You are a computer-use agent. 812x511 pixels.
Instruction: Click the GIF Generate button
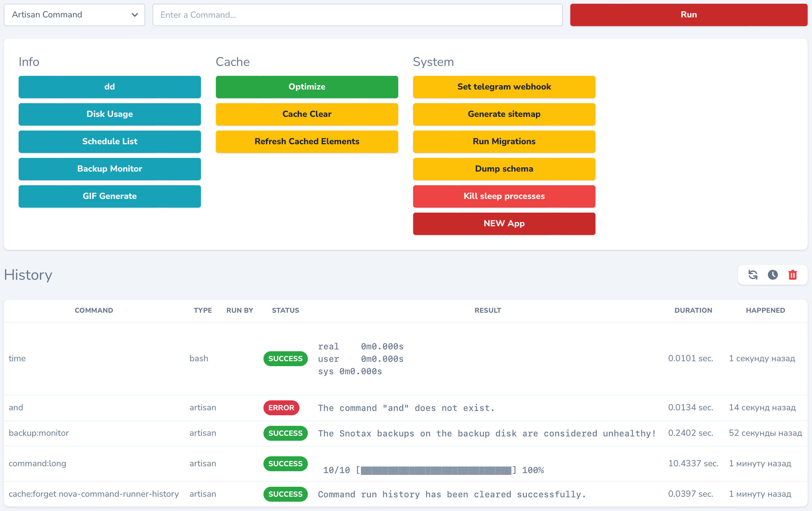(109, 196)
